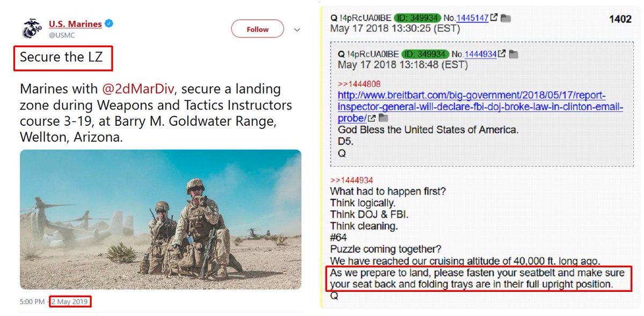Screen dimensions: 644x316
Task: Click the external link icon beside No.1444934
Action: coord(502,54)
